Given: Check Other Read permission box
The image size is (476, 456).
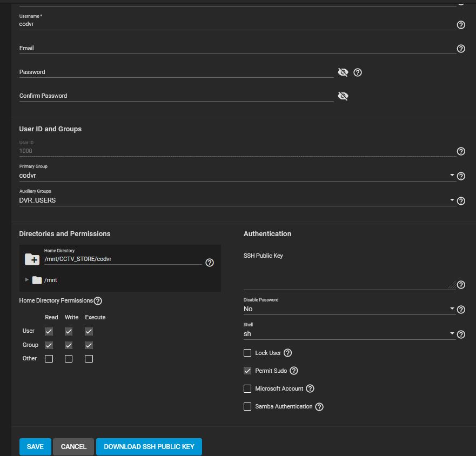Looking at the screenshot, I should [x=49, y=359].
